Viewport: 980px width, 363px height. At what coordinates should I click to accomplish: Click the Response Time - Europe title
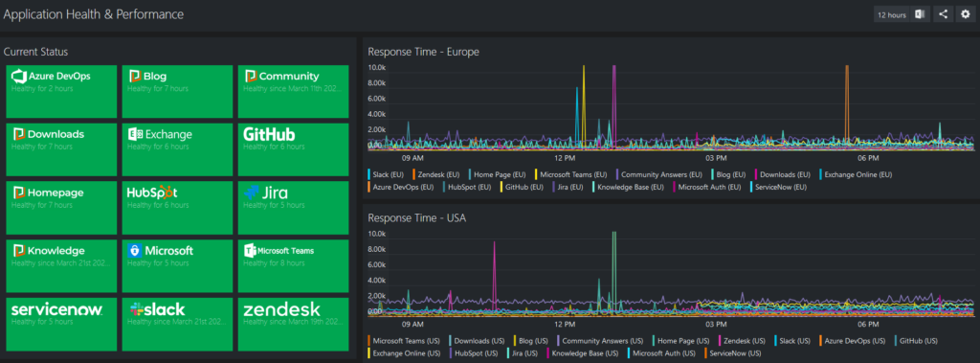[x=423, y=52]
